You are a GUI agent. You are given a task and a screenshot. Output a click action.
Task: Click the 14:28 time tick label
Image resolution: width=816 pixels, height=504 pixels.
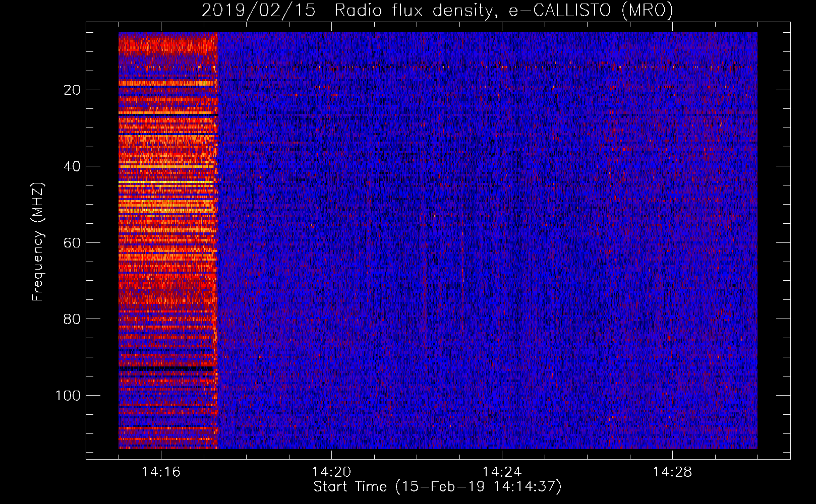pyautogui.click(x=672, y=472)
